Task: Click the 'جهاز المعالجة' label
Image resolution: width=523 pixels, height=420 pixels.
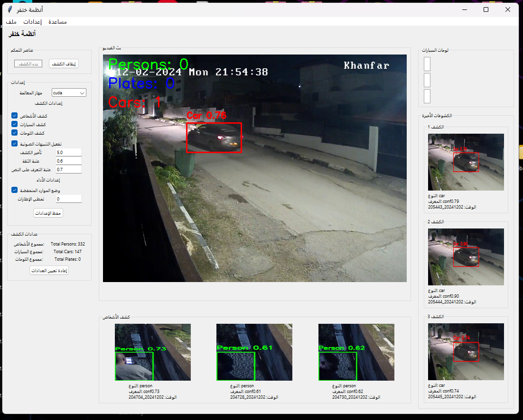Action: (x=31, y=93)
